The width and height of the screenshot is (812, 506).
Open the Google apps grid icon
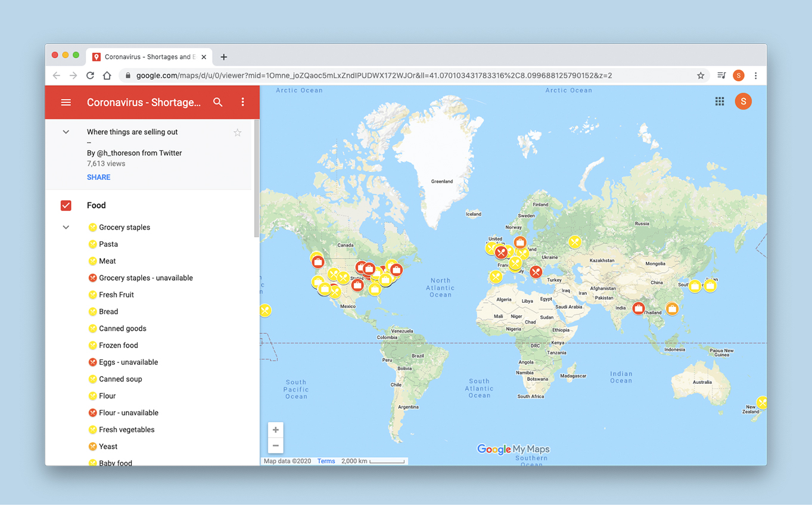pos(720,101)
